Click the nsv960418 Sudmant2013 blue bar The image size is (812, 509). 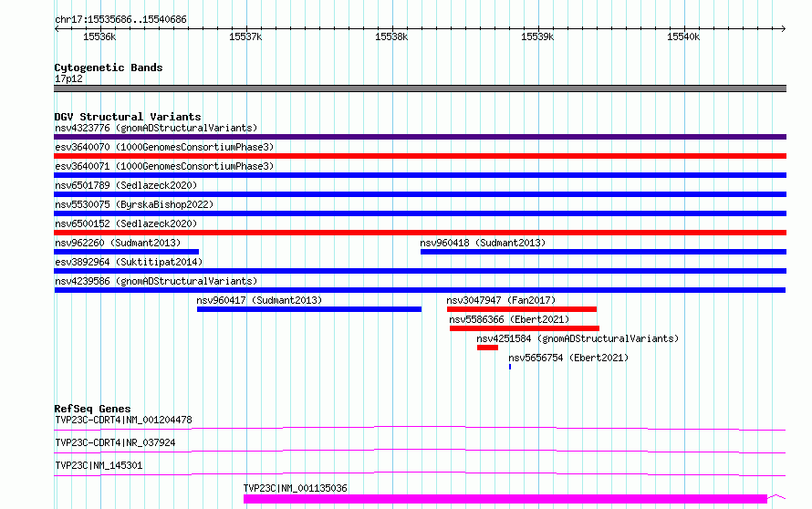[603, 252]
